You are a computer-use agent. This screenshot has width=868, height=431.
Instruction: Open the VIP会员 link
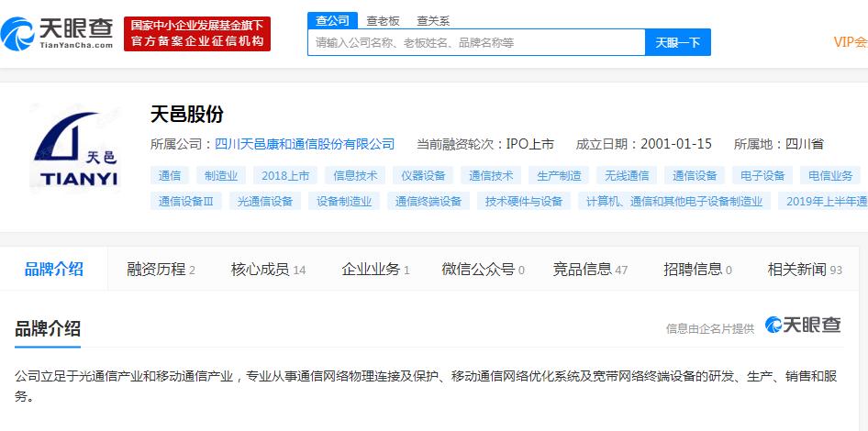point(850,42)
